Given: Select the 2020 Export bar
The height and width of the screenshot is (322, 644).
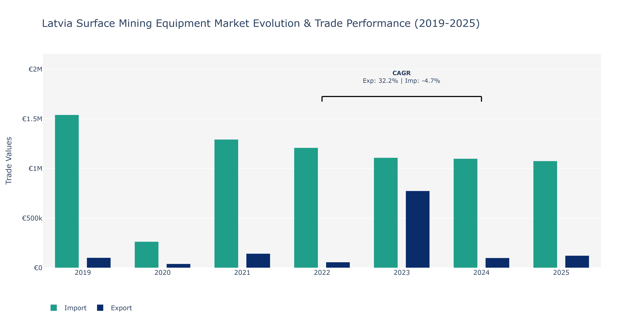Looking at the screenshot, I should coord(178,266).
